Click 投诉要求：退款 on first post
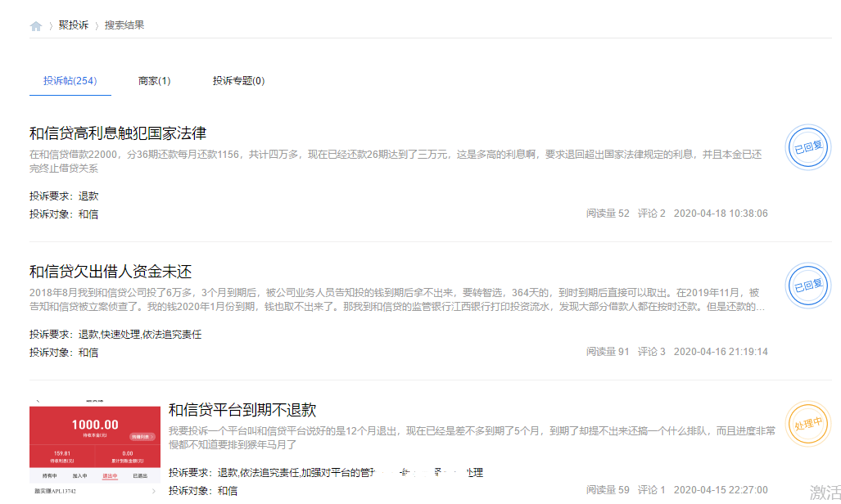Image resolution: width=841 pixels, height=504 pixels. [x=64, y=196]
